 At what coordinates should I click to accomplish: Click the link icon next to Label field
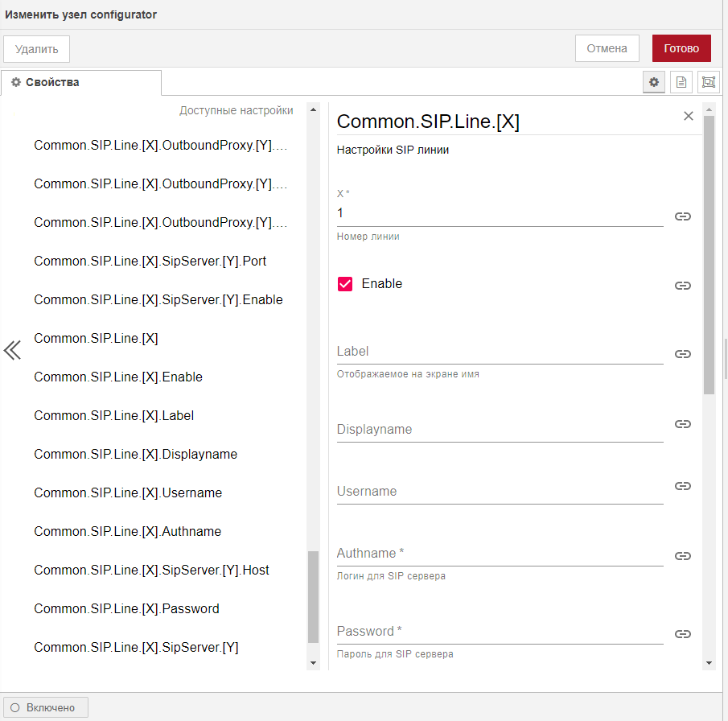pyautogui.click(x=682, y=354)
